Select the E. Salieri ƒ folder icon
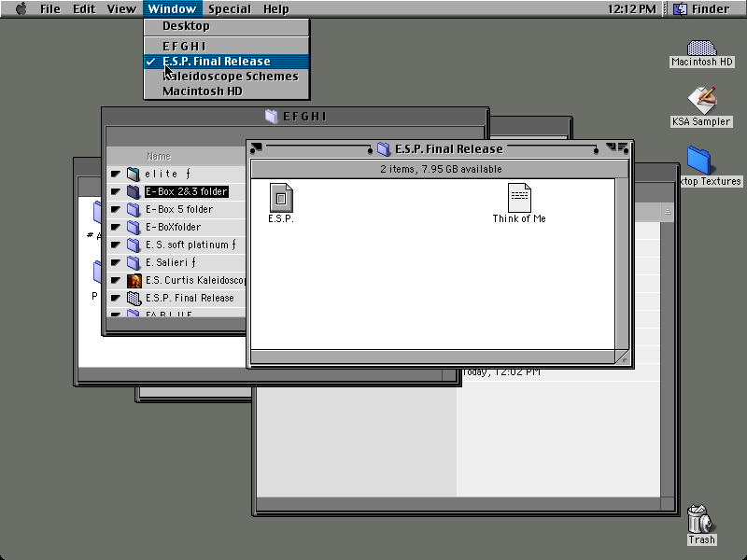This screenshot has width=747, height=560. [134, 263]
